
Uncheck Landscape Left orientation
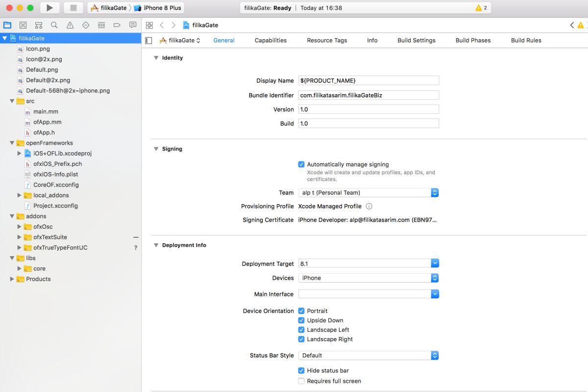click(x=301, y=330)
